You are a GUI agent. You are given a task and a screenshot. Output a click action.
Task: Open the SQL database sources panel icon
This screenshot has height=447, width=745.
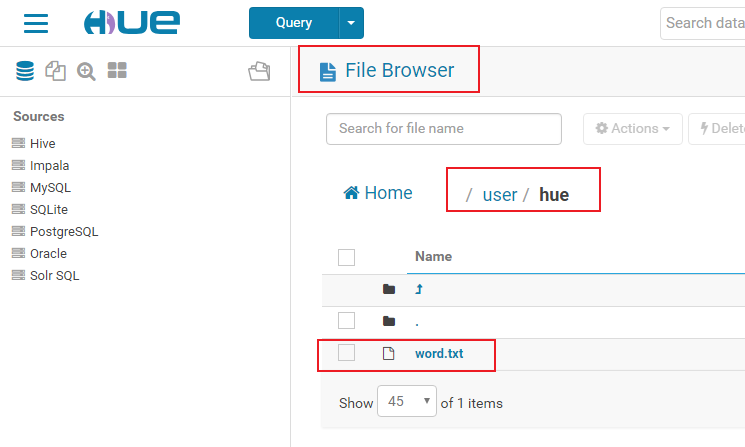(x=25, y=71)
